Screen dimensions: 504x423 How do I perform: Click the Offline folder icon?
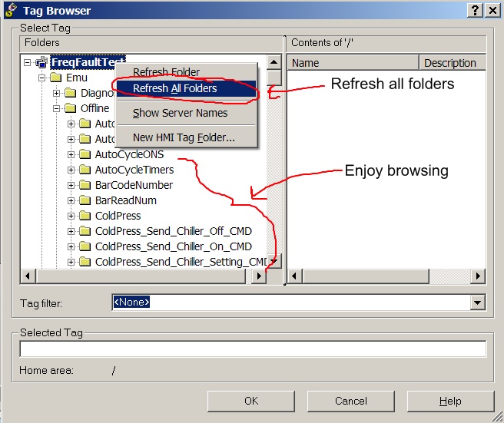coord(71,108)
